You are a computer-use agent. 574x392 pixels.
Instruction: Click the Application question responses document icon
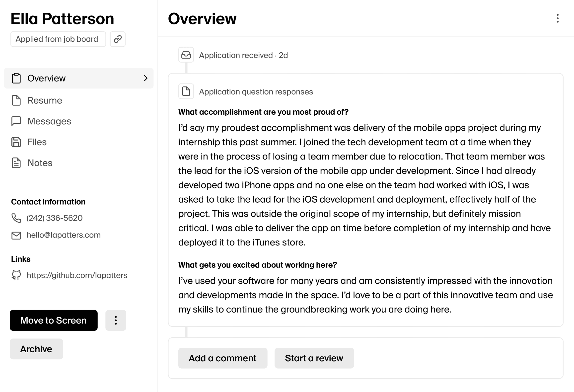coord(186,91)
